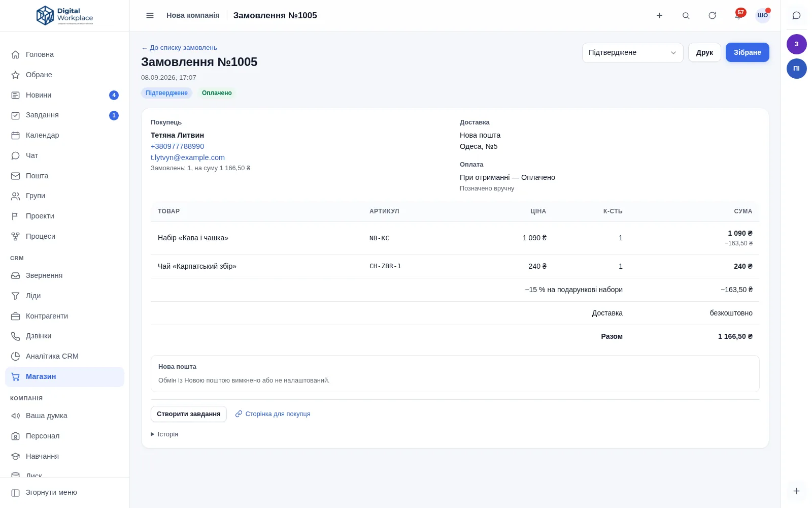
Task: Open order status dropdown Підтверджене
Action: (632, 52)
